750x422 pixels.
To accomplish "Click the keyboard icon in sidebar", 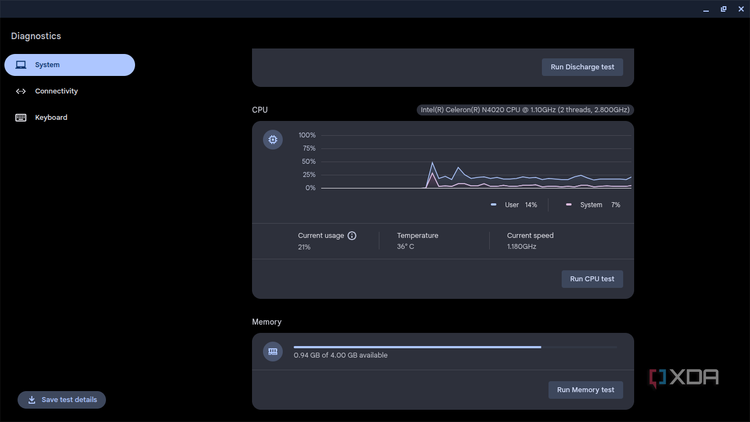I will [x=21, y=117].
